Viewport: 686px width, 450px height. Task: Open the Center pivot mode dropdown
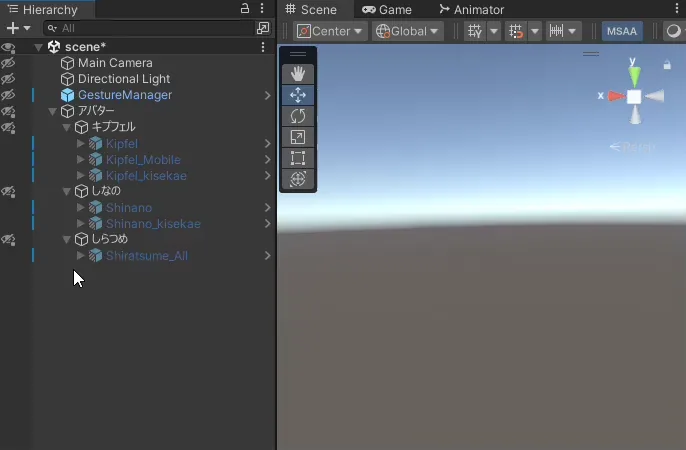330,31
